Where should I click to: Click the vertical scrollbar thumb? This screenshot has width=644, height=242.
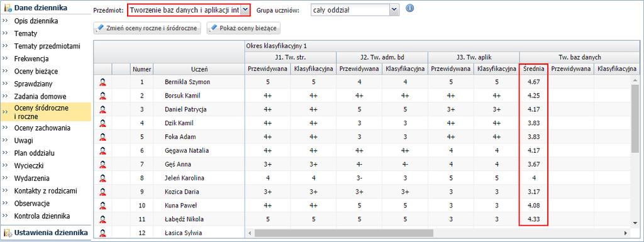(635, 119)
